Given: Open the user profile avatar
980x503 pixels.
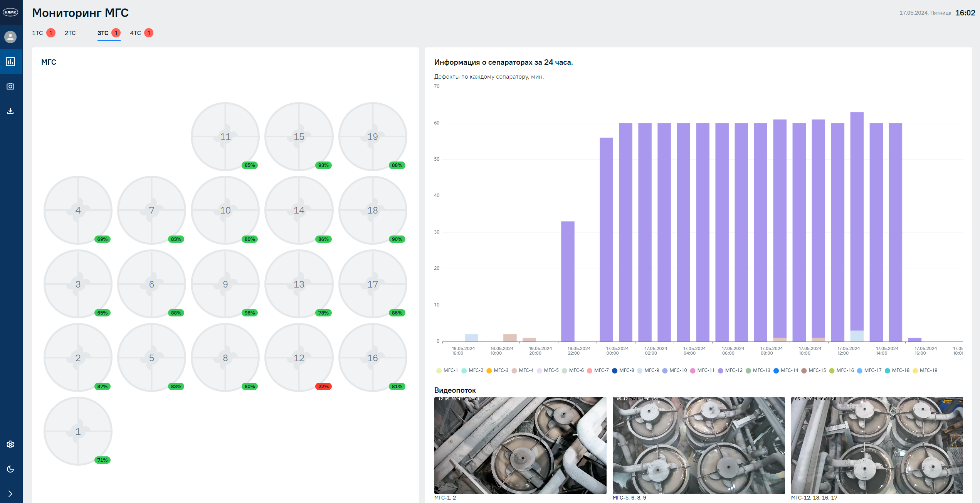Looking at the screenshot, I should pos(10,37).
